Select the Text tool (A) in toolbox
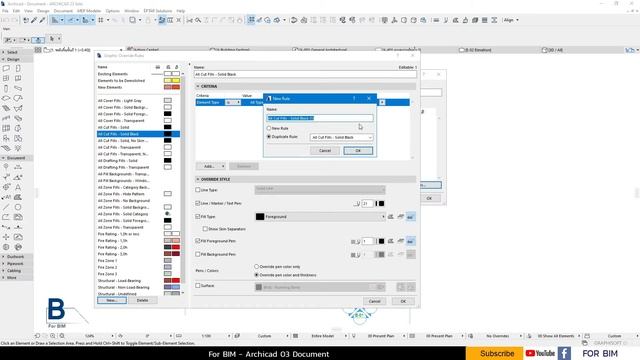The width and height of the screenshot is (640, 360). pos(18,187)
